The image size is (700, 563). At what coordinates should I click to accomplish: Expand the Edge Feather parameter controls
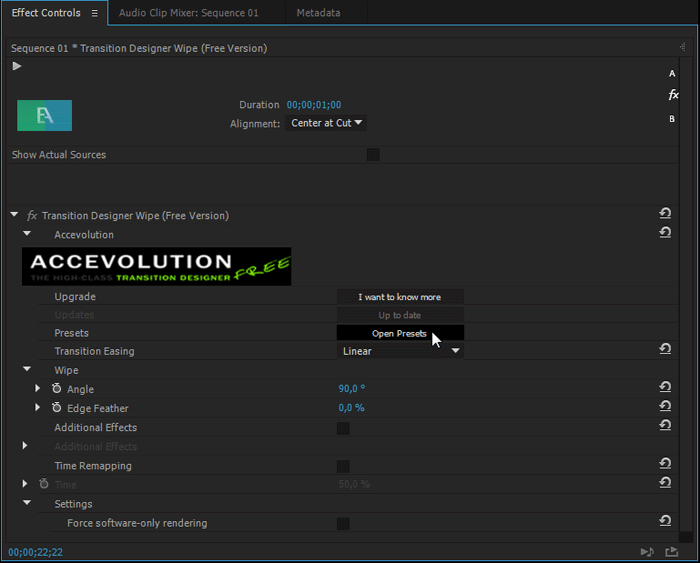(38, 407)
